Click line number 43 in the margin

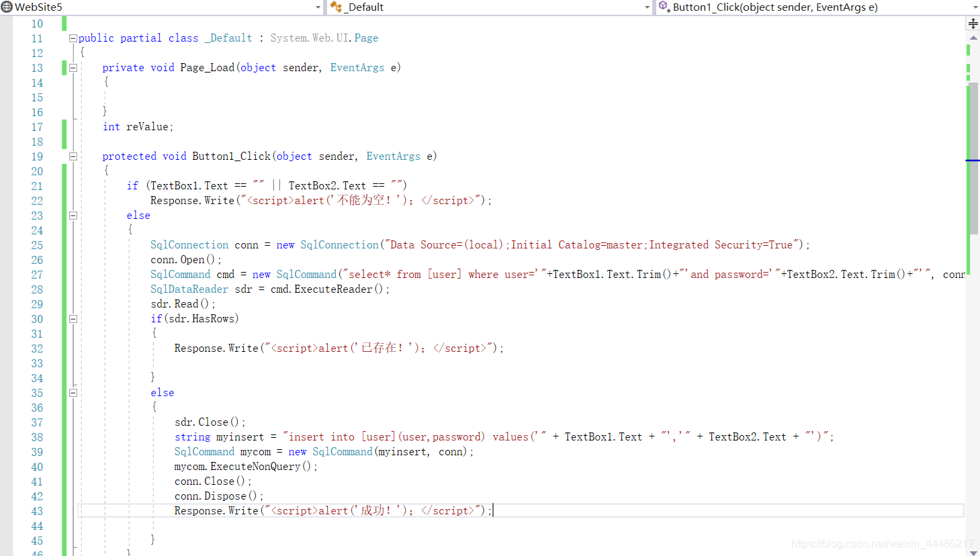pos(37,511)
